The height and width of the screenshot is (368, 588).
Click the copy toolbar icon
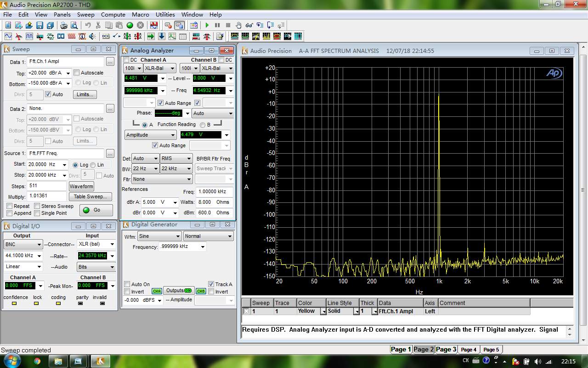(108, 25)
